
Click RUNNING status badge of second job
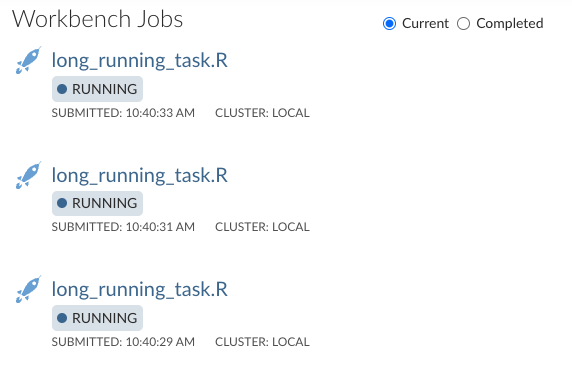(x=97, y=203)
